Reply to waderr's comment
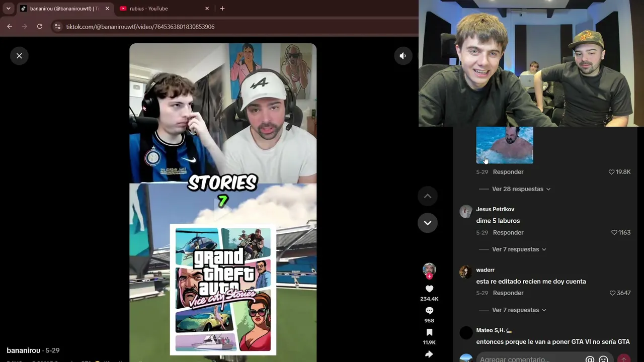 508,293
